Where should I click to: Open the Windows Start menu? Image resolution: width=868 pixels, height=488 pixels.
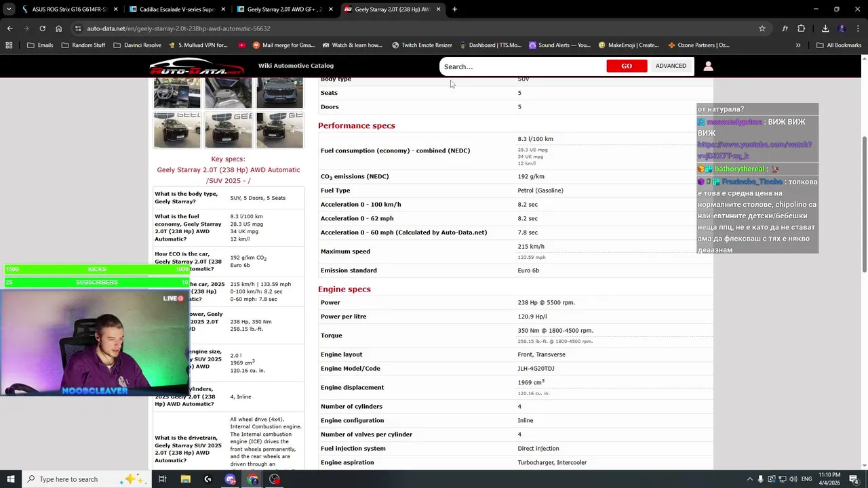click(x=10, y=479)
